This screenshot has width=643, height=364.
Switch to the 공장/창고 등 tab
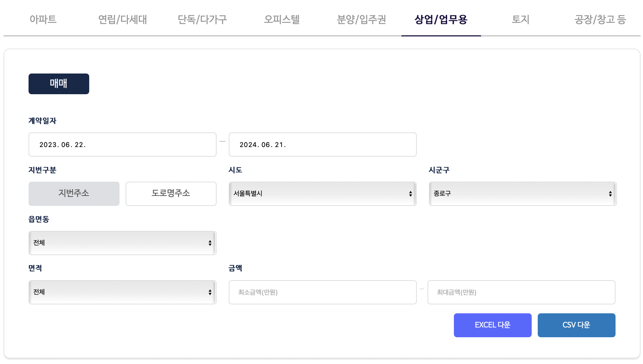600,20
